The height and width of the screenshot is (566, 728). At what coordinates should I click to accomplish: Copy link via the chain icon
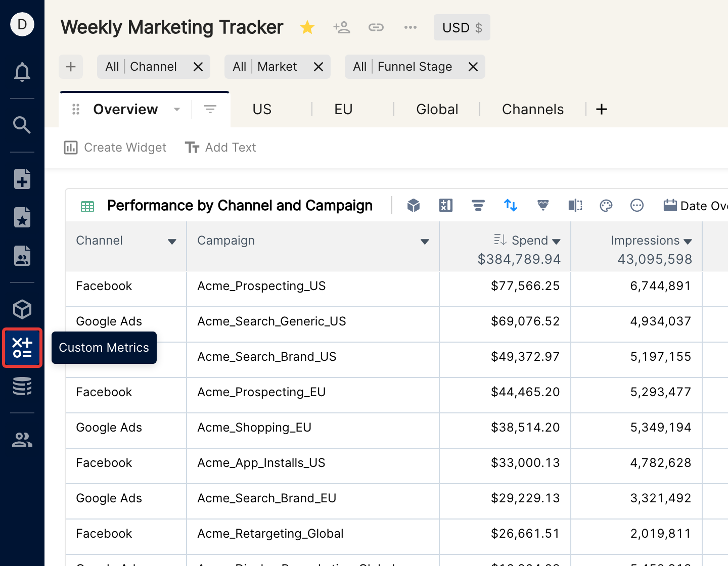[376, 27]
